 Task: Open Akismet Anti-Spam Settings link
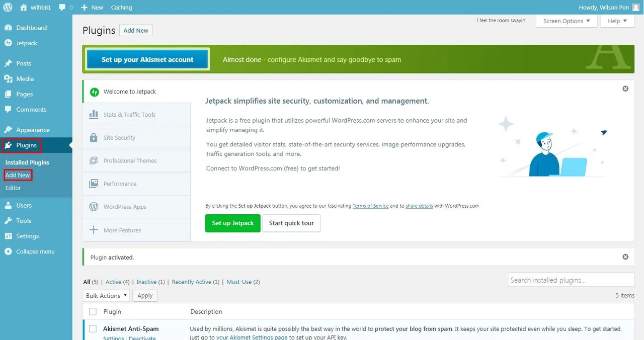click(x=114, y=338)
